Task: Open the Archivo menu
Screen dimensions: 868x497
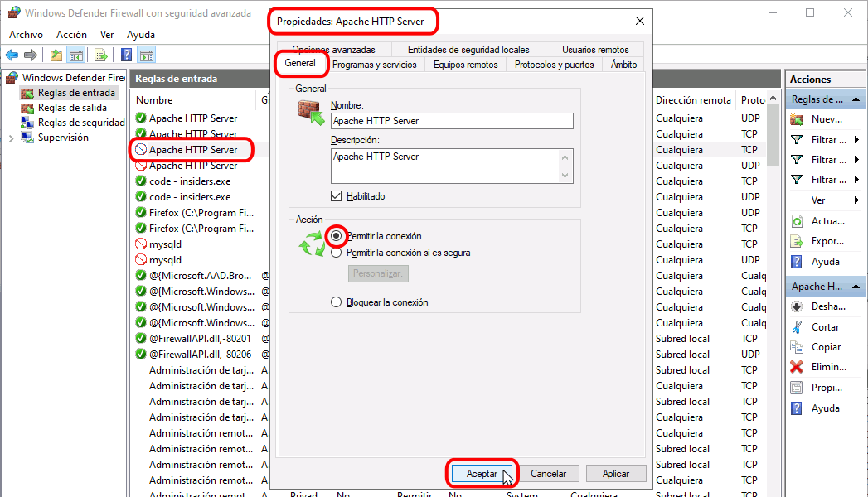Action: [26, 34]
